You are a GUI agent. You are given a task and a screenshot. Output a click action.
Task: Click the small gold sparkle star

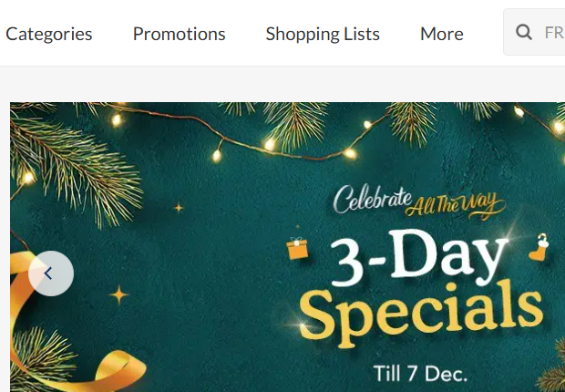179,208
